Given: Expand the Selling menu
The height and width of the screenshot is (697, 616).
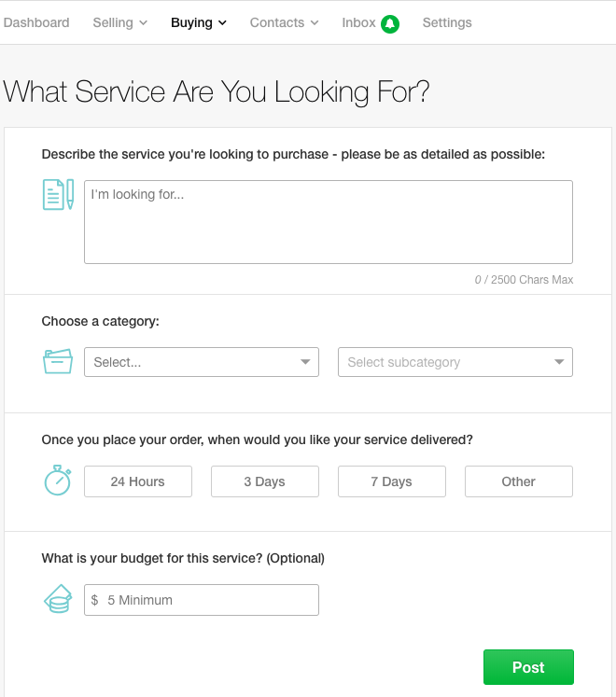Looking at the screenshot, I should point(120,22).
